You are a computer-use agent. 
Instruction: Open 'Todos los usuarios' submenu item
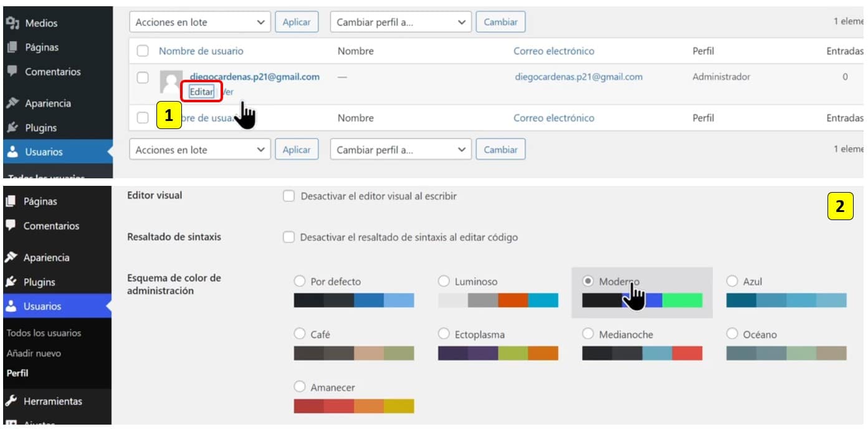click(x=44, y=333)
